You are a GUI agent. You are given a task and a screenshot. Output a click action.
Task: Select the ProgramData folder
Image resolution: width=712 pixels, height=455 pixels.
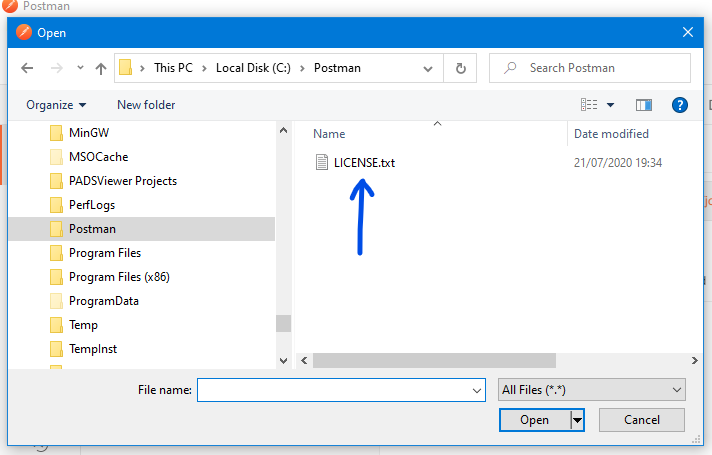pyautogui.click(x=104, y=301)
